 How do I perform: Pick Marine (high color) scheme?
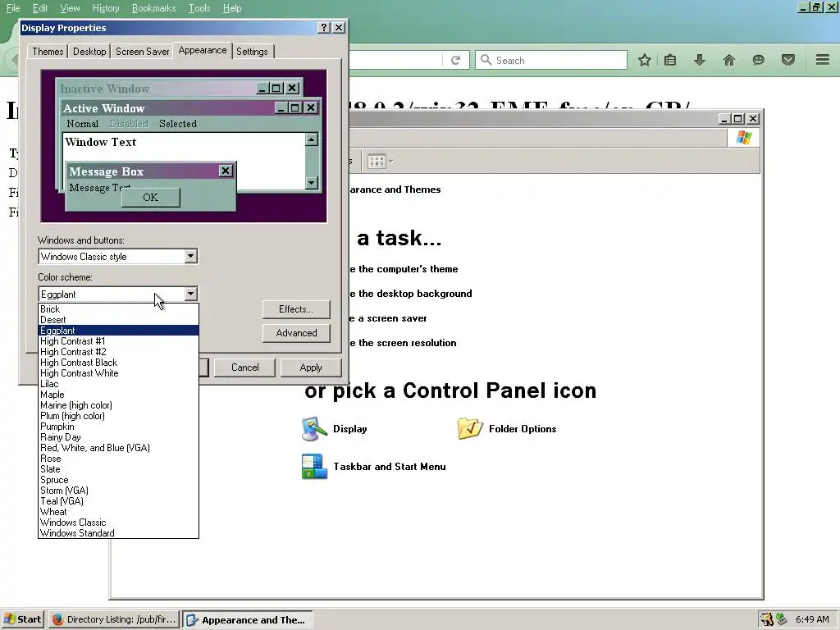coord(118,405)
